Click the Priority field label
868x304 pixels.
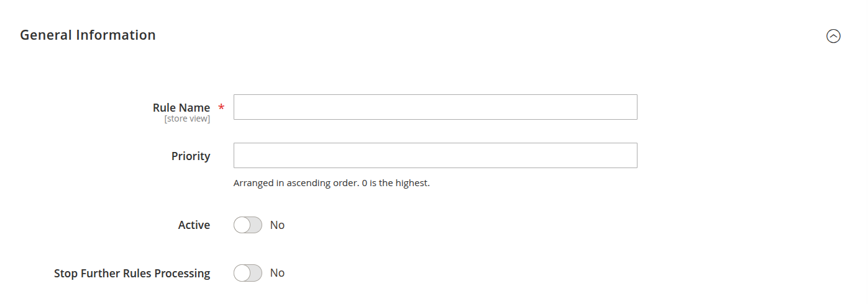pyautogui.click(x=191, y=156)
